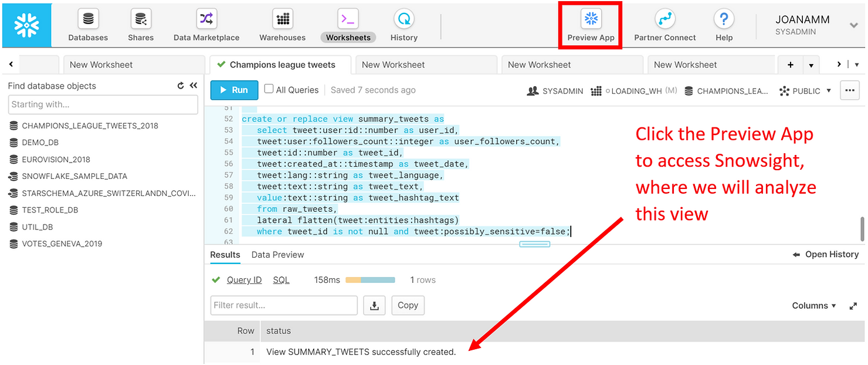This screenshot has height=365, width=868.
Task: Open the Columns dropdown
Action: click(814, 306)
